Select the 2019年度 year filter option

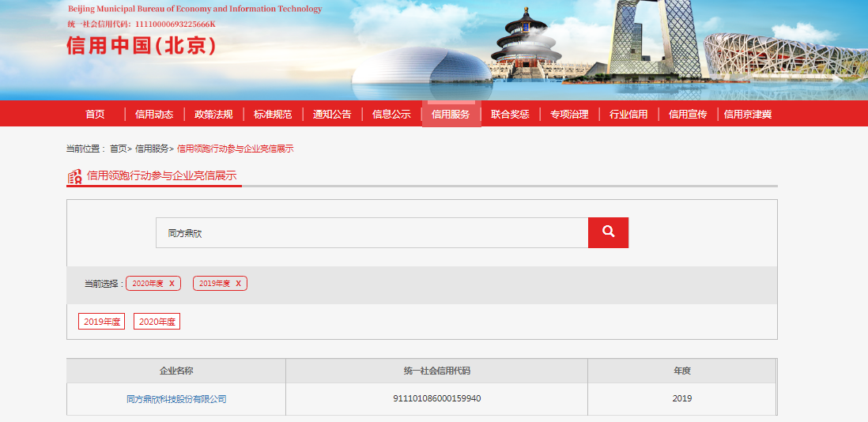tap(101, 322)
